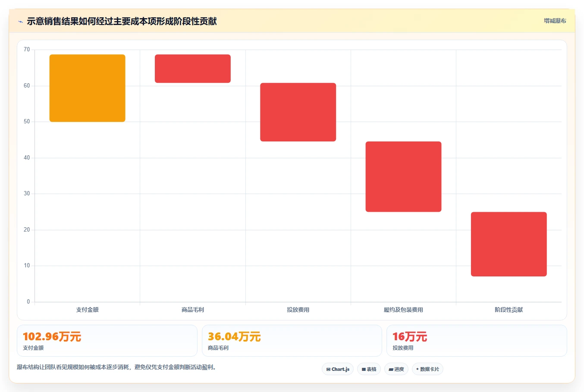Click the 履约及包装费用 x-axis label
This screenshot has height=392, width=584.
[403, 310]
